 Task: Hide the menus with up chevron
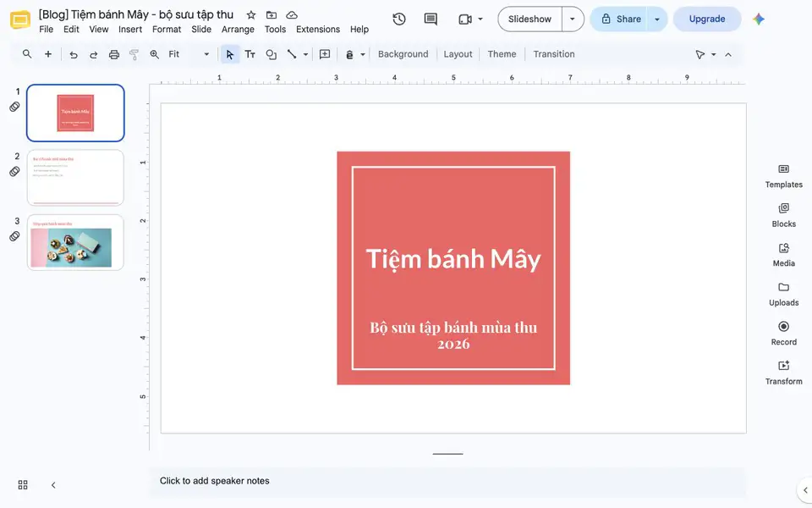click(728, 54)
